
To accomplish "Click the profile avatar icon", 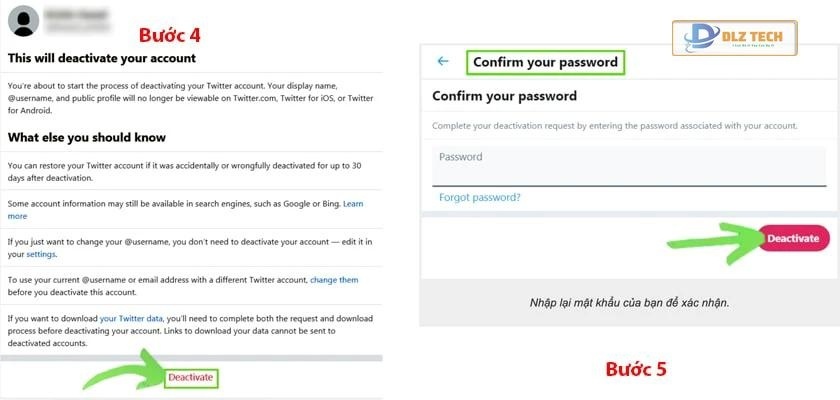I will [23, 20].
